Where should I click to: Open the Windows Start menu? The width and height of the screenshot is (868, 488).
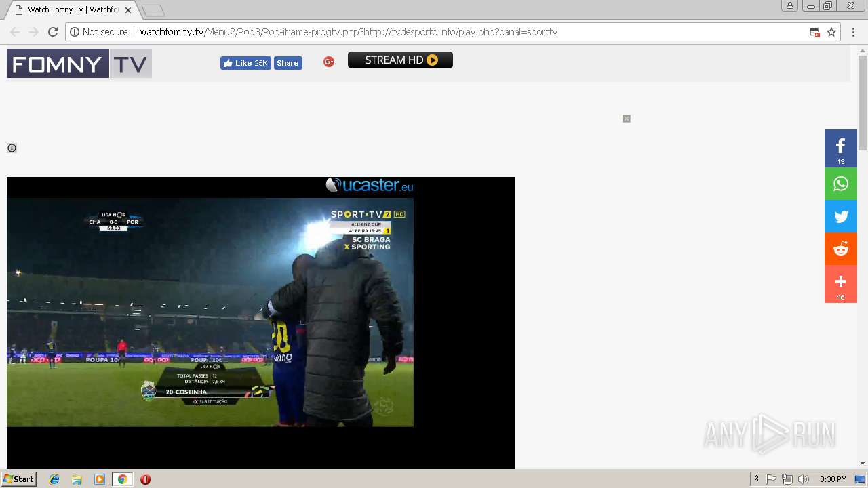[x=18, y=479]
